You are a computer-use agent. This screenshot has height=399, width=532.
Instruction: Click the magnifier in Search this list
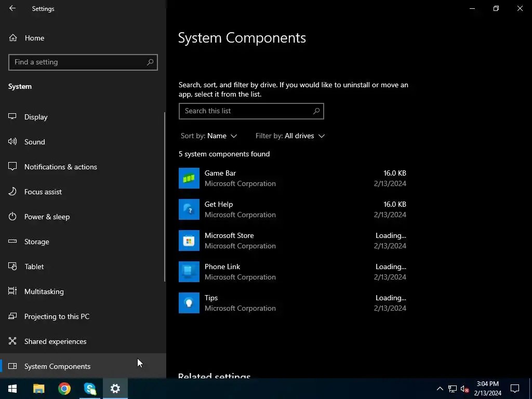point(316,111)
